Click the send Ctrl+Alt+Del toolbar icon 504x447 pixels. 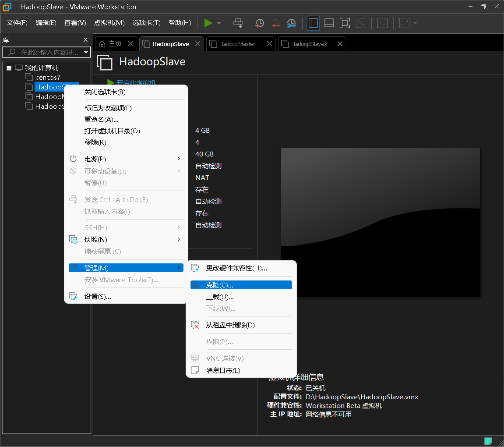click(x=238, y=23)
